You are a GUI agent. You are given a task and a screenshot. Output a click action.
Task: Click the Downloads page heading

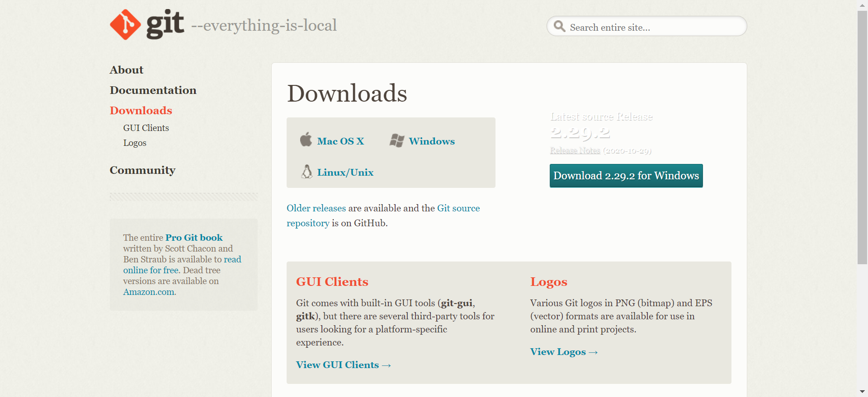tap(347, 93)
